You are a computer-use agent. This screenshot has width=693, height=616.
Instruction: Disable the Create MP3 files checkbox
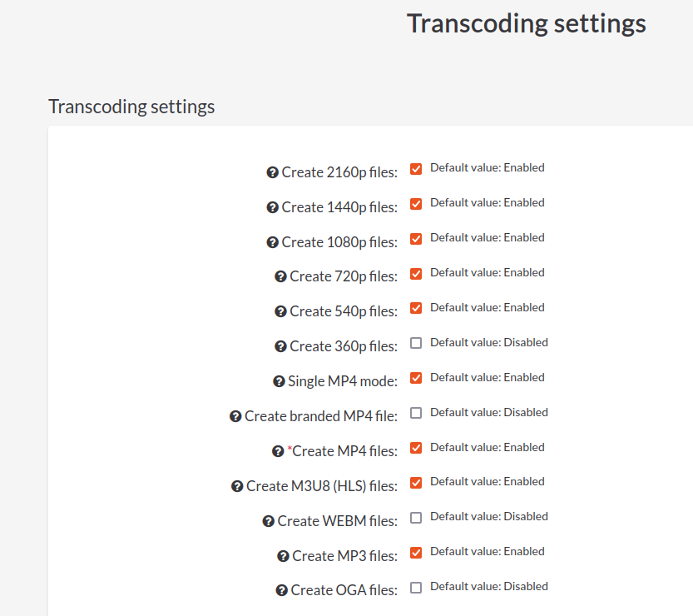(x=415, y=552)
